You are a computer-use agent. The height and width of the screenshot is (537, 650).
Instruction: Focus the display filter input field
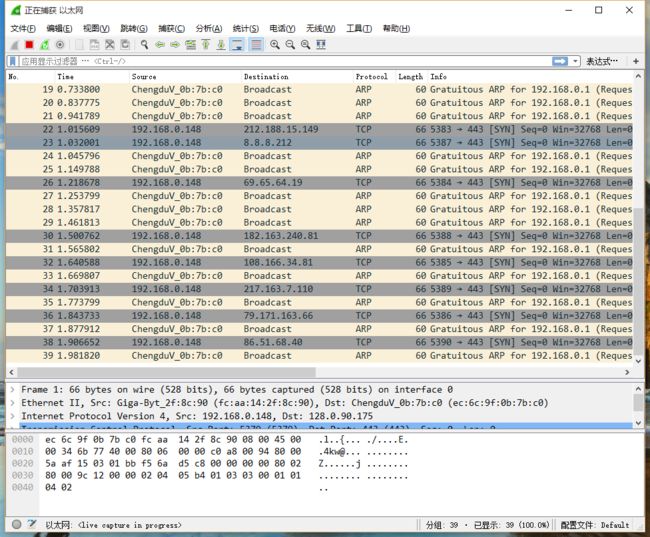(x=286, y=61)
